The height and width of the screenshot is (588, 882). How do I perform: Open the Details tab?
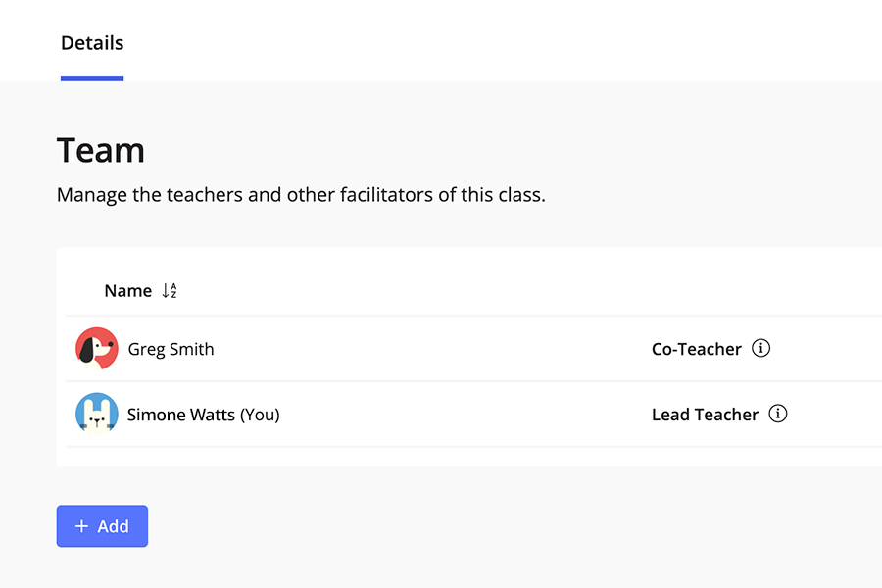92,43
